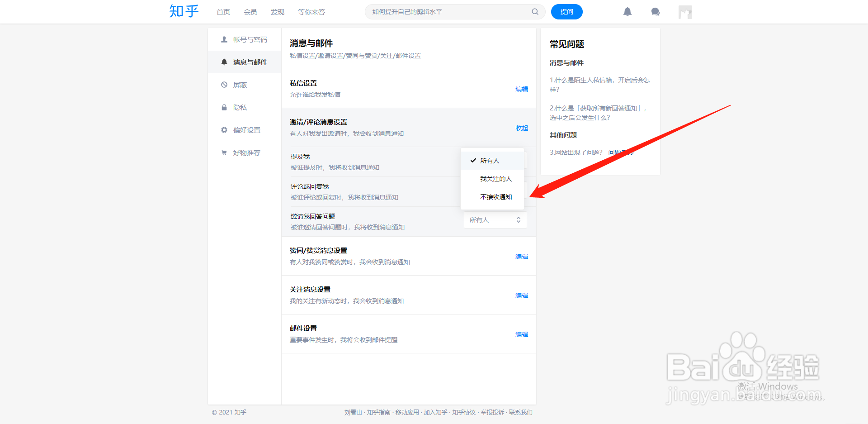The image size is (868, 424).
Task: Click the bell icon next to 消息与邮件
Action: click(x=224, y=62)
